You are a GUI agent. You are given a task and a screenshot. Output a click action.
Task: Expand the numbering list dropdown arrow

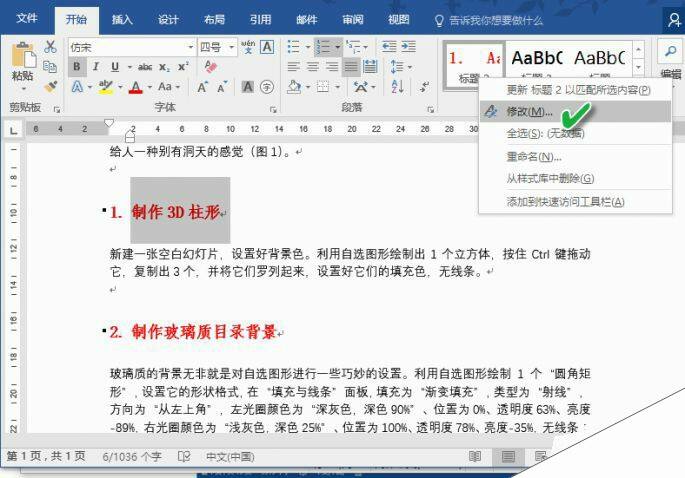(x=337, y=47)
